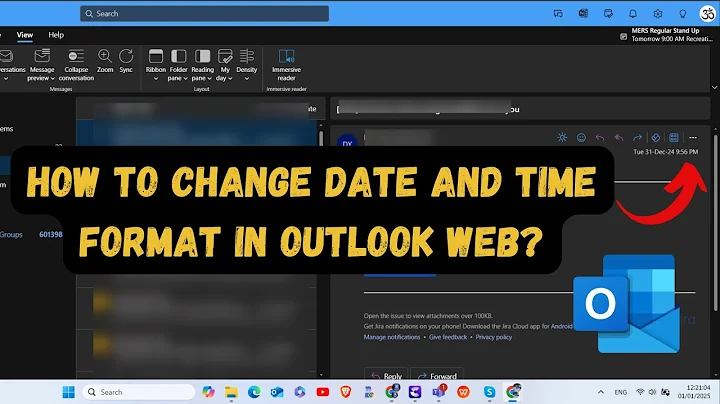This screenshot has width=720, height=404.
Task: Click the Windows taskbar search box
Action: (139, 392)
